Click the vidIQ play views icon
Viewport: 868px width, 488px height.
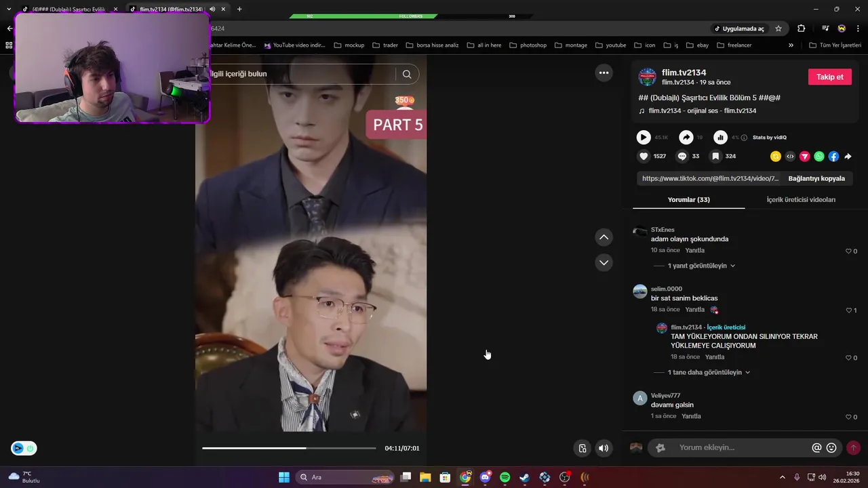tap(644, 138)
